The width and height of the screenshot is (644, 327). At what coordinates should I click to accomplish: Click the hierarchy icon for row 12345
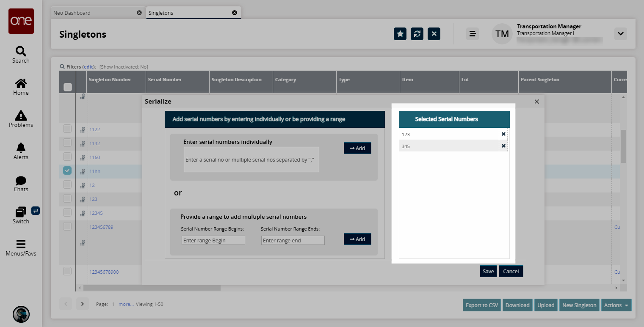point(83,214)
